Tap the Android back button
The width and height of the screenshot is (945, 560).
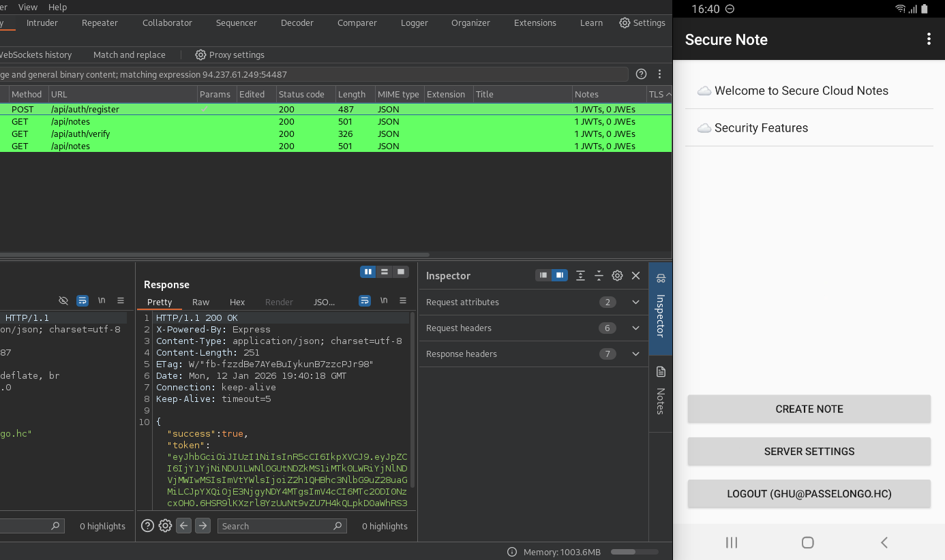884,542
